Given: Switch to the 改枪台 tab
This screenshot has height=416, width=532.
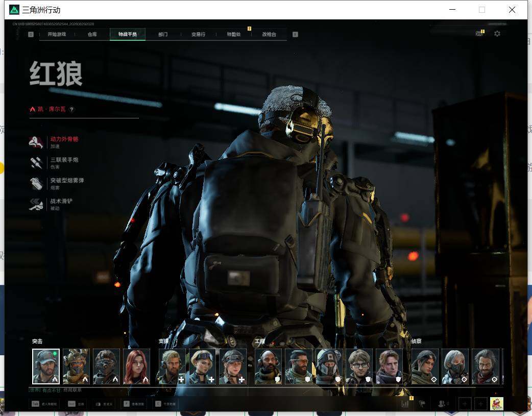Looking at the screenshot, I should tap(269, 34).
